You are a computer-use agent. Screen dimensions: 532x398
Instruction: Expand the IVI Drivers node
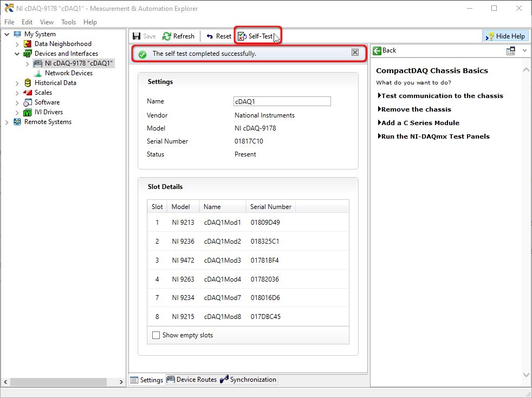coord(17,112)
